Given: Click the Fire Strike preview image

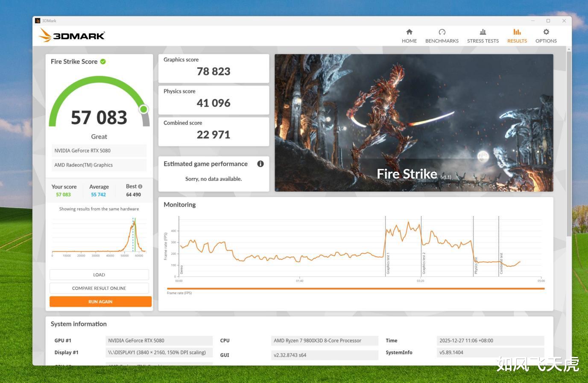Looking at the screenshot, I should (414, 123).
